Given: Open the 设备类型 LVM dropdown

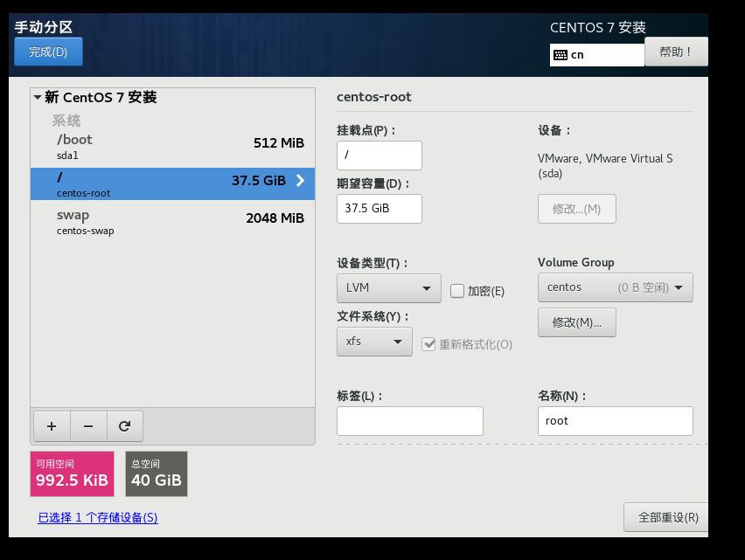Looking at the screenshot, I should [x=388, y=288].
